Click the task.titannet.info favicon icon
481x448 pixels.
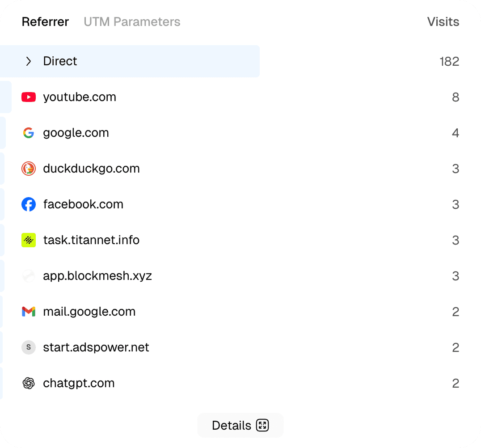(x=29, y=240)
